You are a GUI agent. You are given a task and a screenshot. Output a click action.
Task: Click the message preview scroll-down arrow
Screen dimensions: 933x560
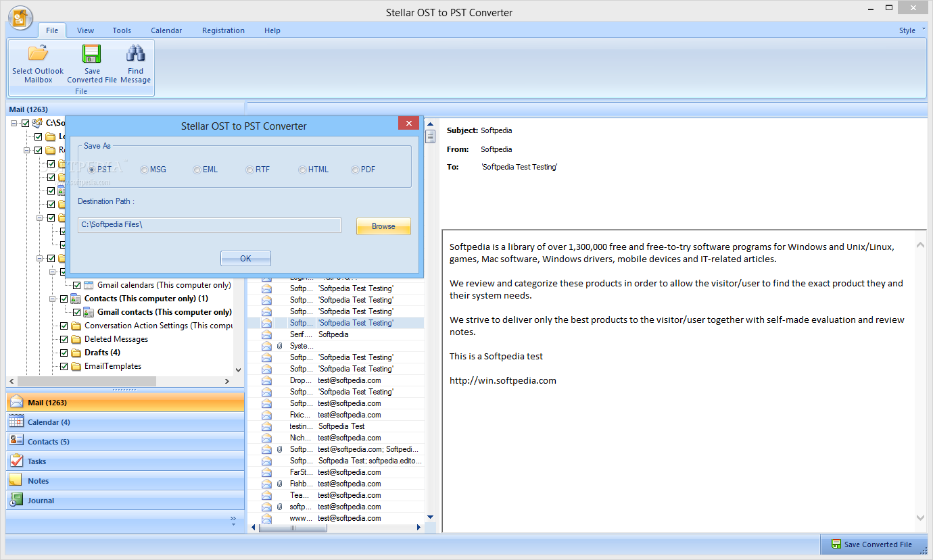[x=921, y=517]
